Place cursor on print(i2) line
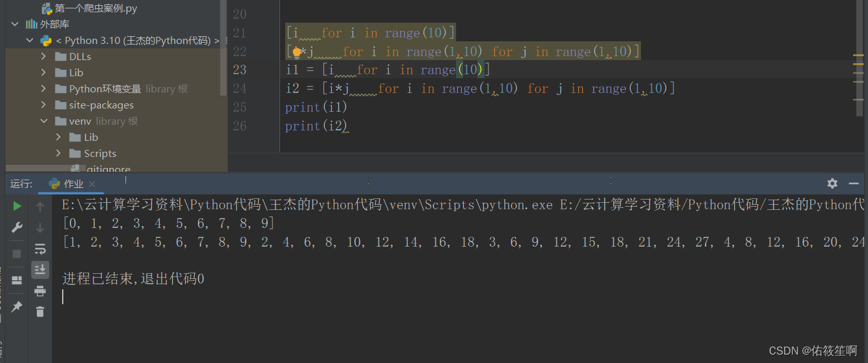The image size is (868, 363). click(x=316, y=126)
